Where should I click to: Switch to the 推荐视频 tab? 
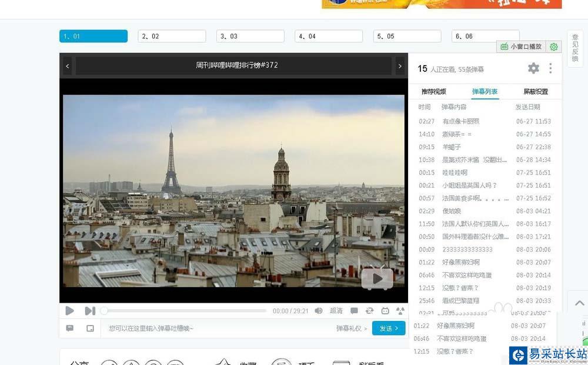click(433, 92)
